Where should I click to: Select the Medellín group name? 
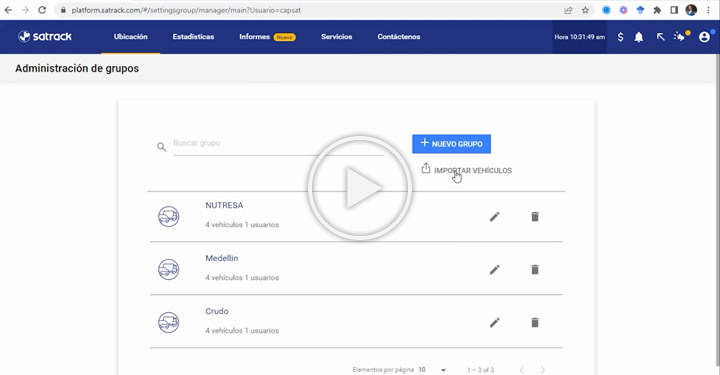point(222,258)
